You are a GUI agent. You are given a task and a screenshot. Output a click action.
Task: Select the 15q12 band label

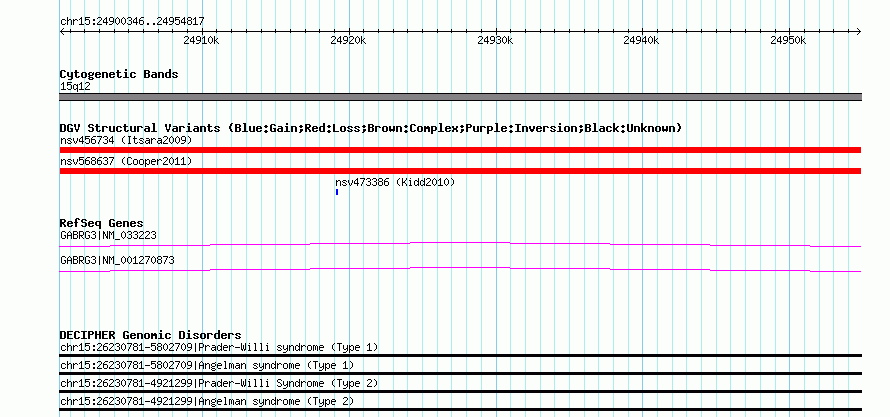pos(75,87)
